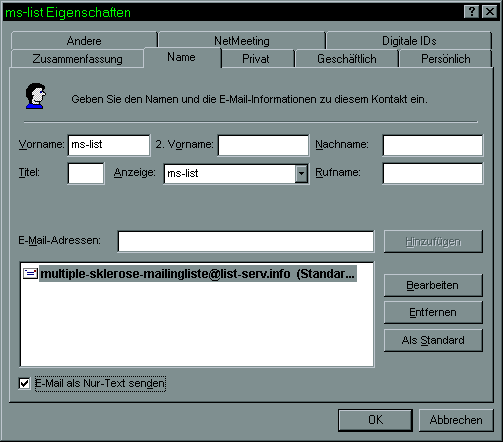Click the Entfernen button
Image resolution: width=503 pixels, height=442 pixels.
coord(433,313)
